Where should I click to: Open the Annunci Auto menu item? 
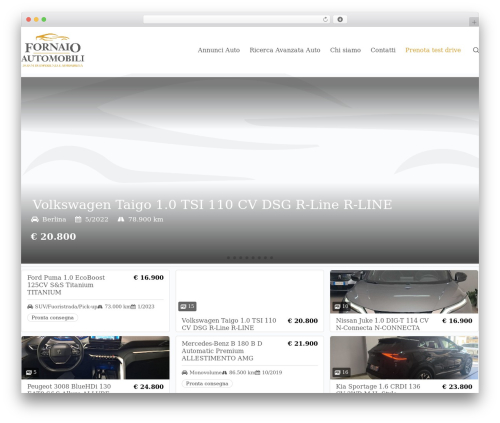tap(219, 50)
